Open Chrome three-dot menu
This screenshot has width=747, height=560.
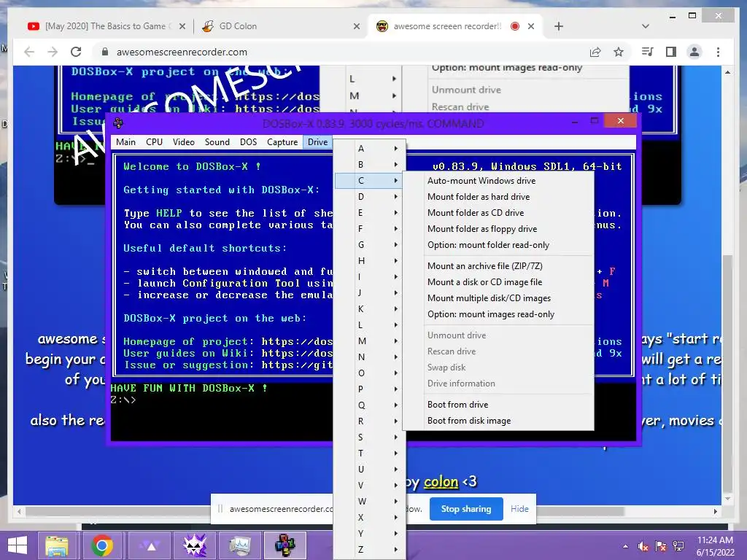pos(718,52)
